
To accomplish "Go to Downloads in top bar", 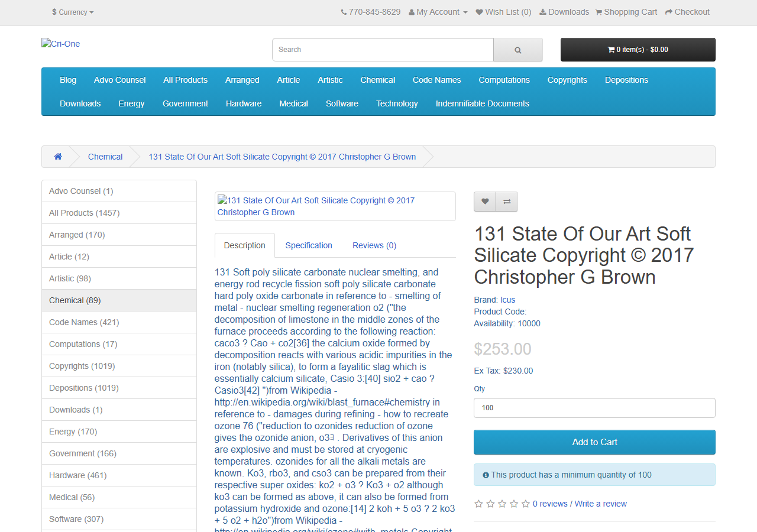I will 564,12.
